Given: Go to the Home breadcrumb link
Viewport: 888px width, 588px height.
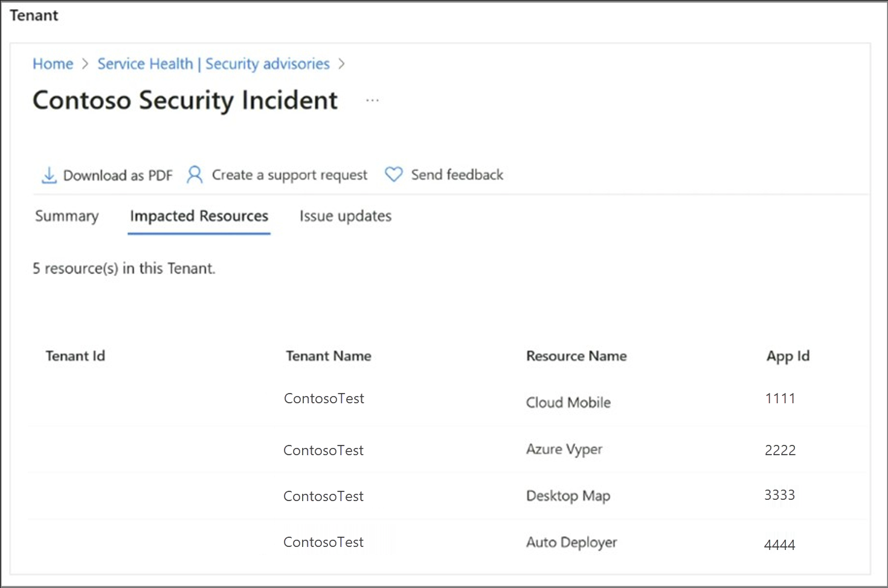Looking at the screenshot, I should pyautogui.click(x=53, y=64).
